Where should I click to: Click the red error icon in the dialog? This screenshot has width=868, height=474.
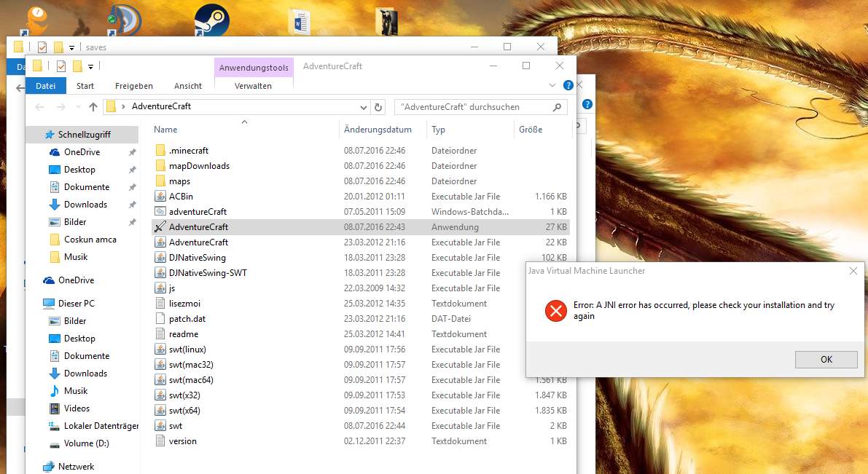(556, 311)
